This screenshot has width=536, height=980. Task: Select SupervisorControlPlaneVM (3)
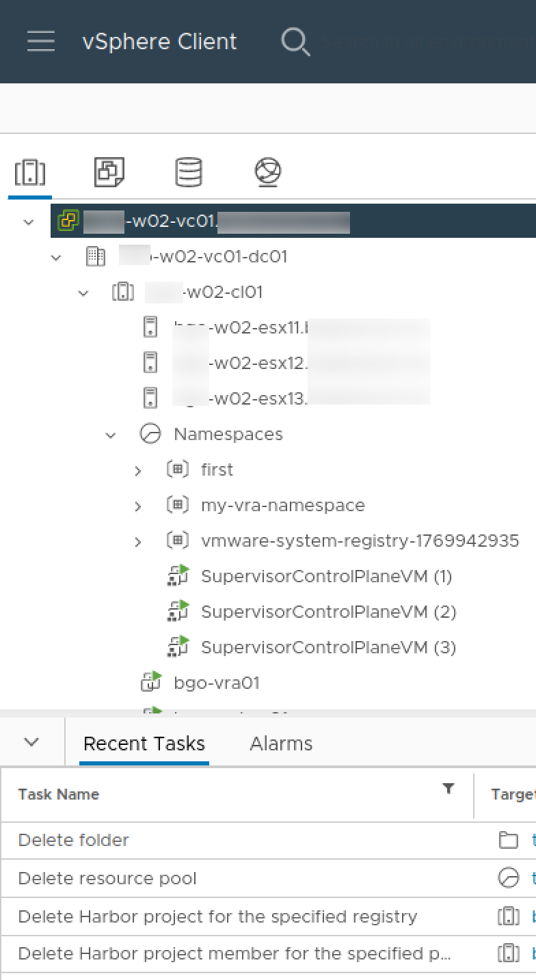coord(329,647)
